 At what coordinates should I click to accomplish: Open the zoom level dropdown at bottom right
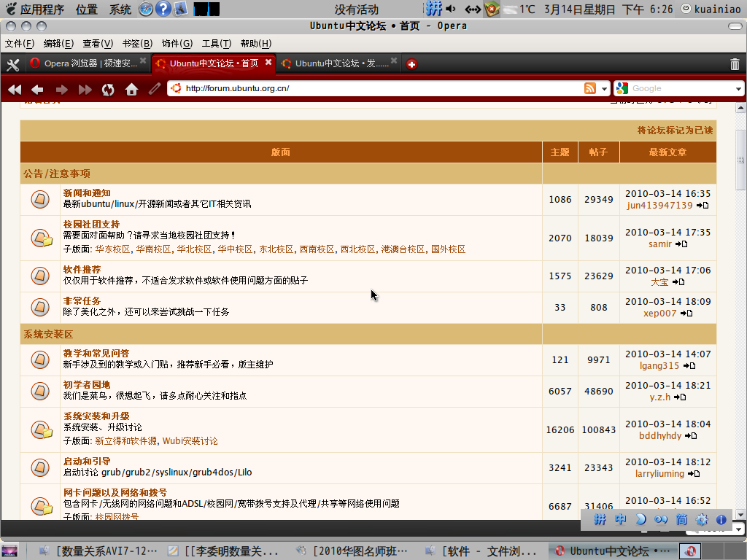(x=738, y=529)
